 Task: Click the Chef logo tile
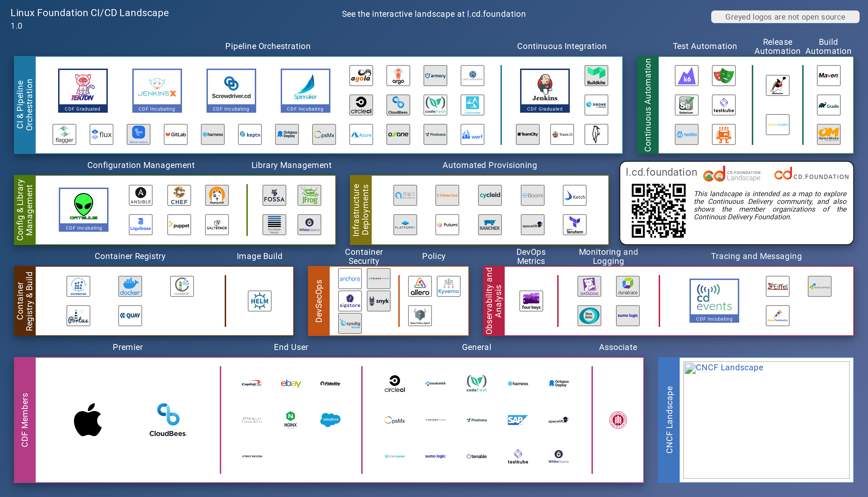[179, 195]
